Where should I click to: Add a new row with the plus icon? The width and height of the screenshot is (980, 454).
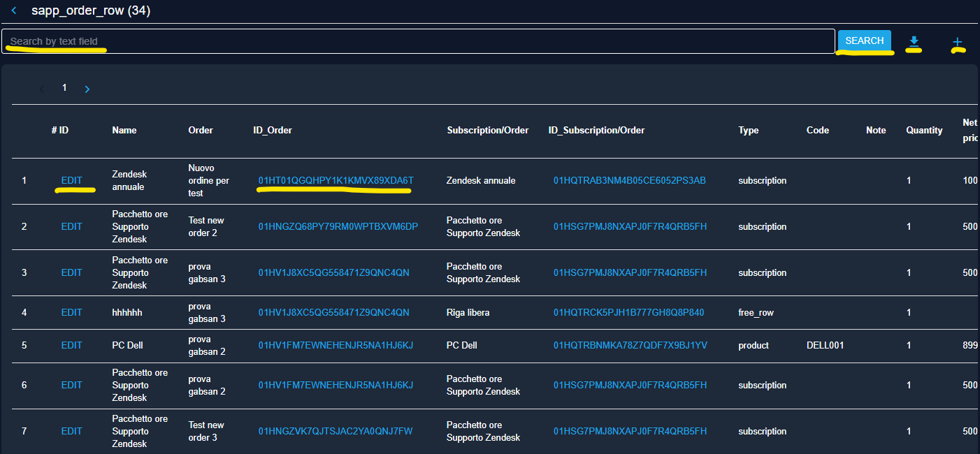958,43
